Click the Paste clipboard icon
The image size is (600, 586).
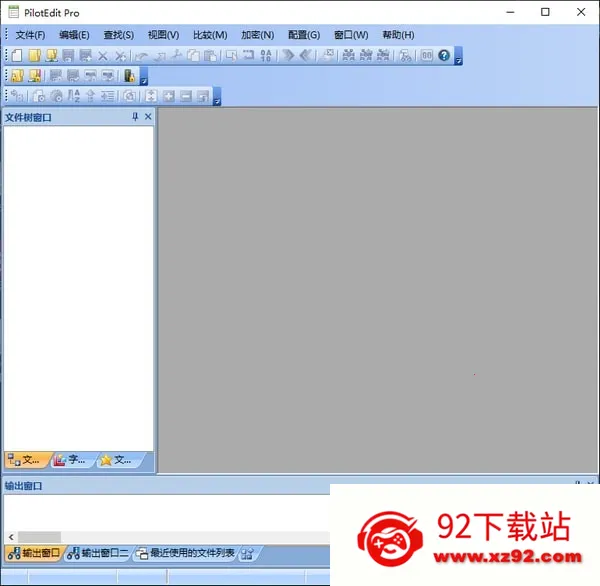click(210, 55)
